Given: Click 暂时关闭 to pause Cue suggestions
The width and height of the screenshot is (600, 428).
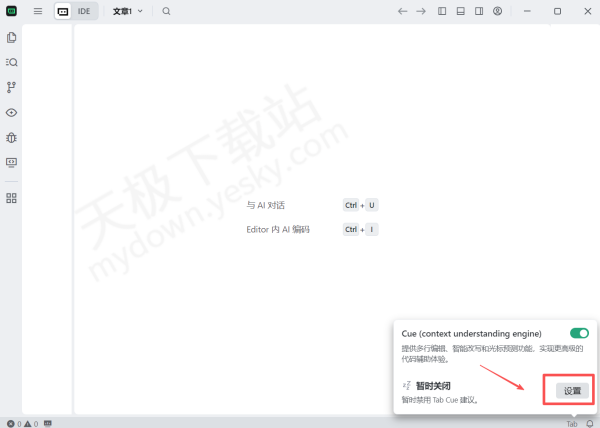Looking at the screenshot, I should click(x=434, y=385).
